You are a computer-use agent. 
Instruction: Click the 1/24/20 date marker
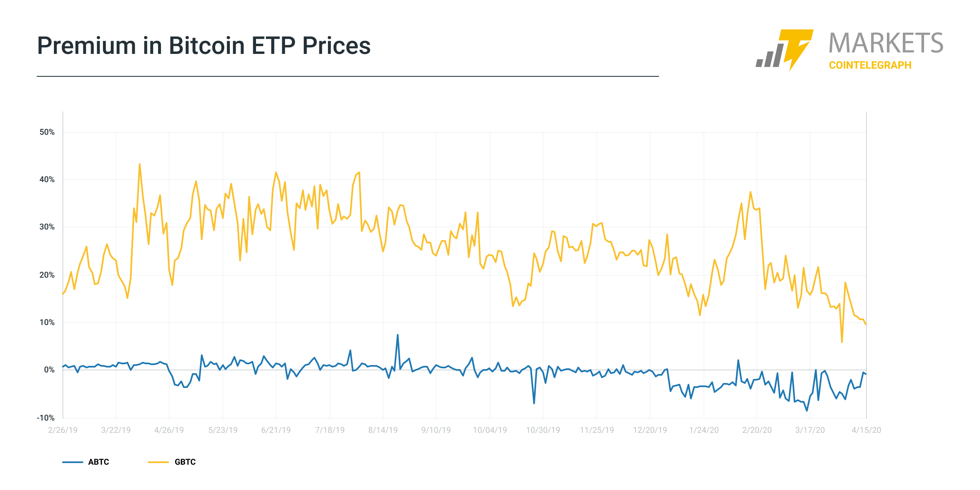(x=704, y=430)
